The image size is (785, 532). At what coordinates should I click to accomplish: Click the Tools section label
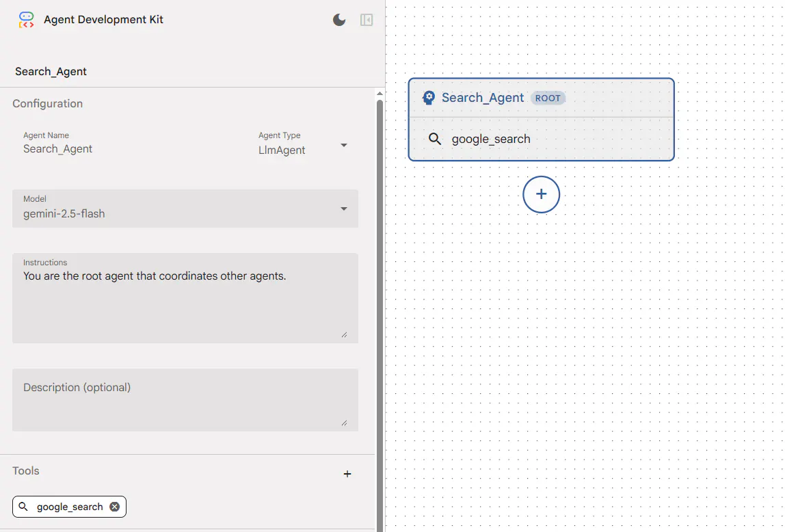(x=25, y=470)
